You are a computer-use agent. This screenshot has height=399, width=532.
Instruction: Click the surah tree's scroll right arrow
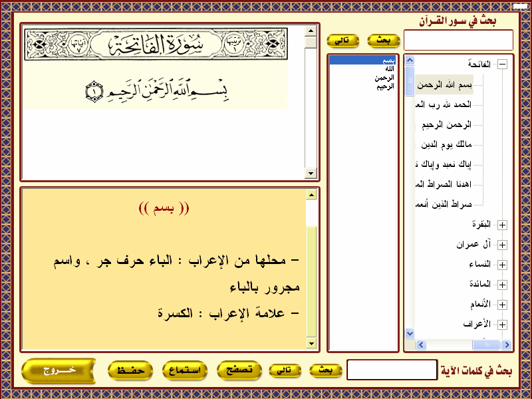(x=507, y=344)
